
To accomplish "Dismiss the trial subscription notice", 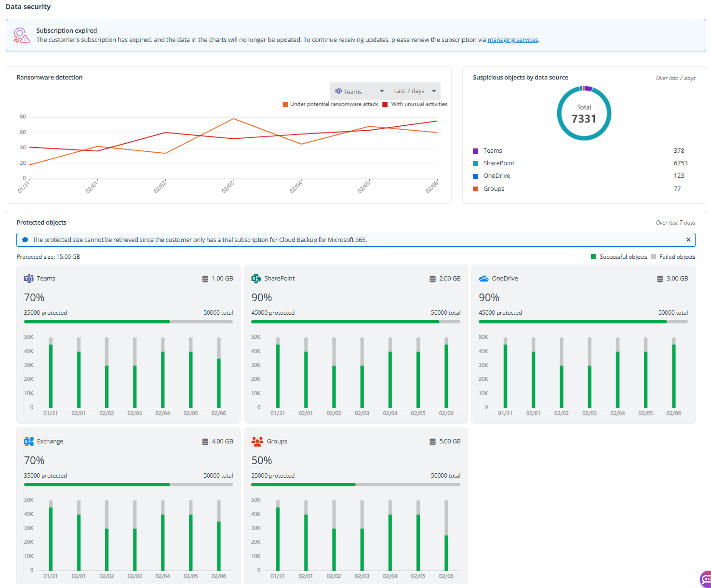I will (x=688, y=240).
